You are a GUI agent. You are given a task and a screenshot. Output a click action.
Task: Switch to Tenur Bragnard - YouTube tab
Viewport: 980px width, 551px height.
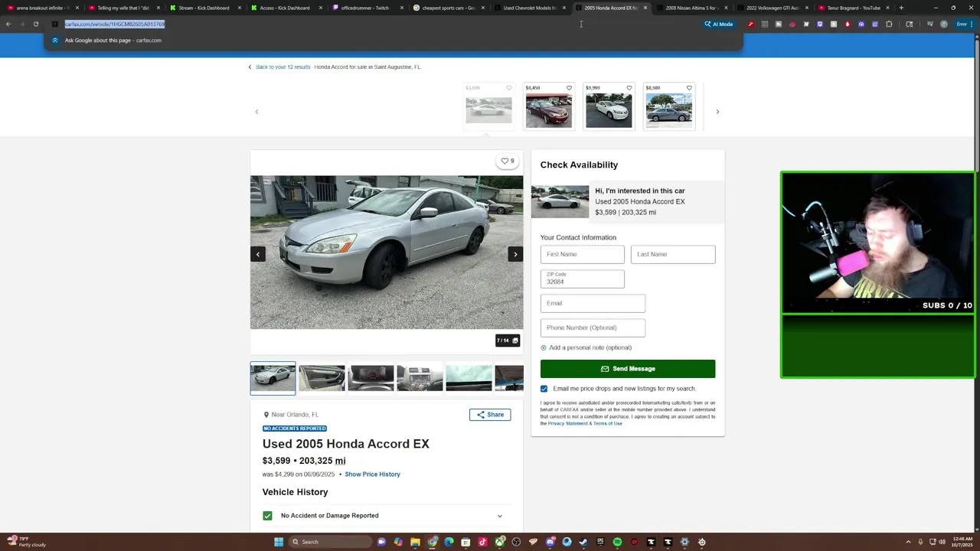(x=854, y=8)
